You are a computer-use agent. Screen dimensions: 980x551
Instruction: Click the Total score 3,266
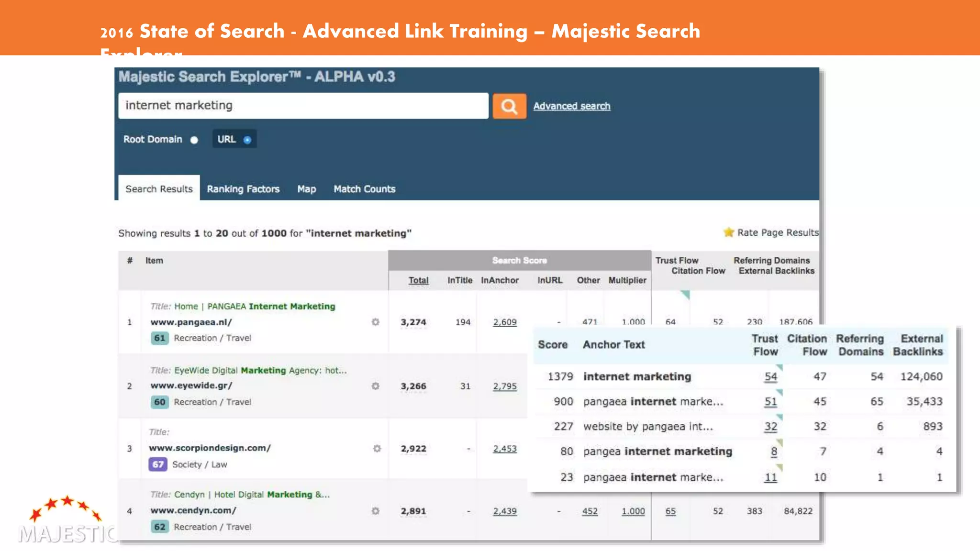(x=413, y=386)
